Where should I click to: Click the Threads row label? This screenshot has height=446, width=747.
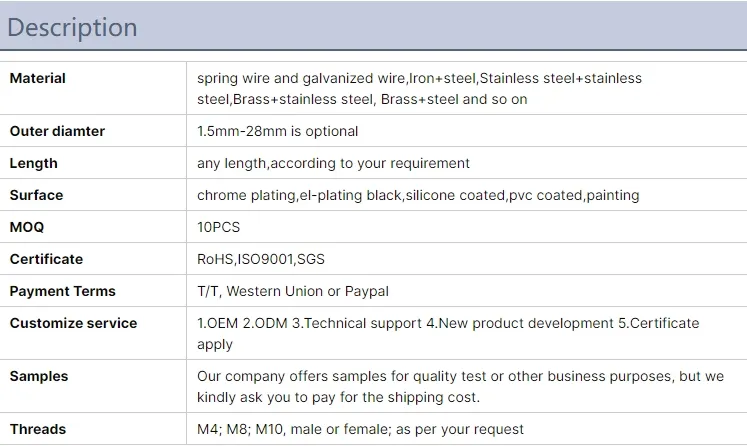(x=38, y=429)
